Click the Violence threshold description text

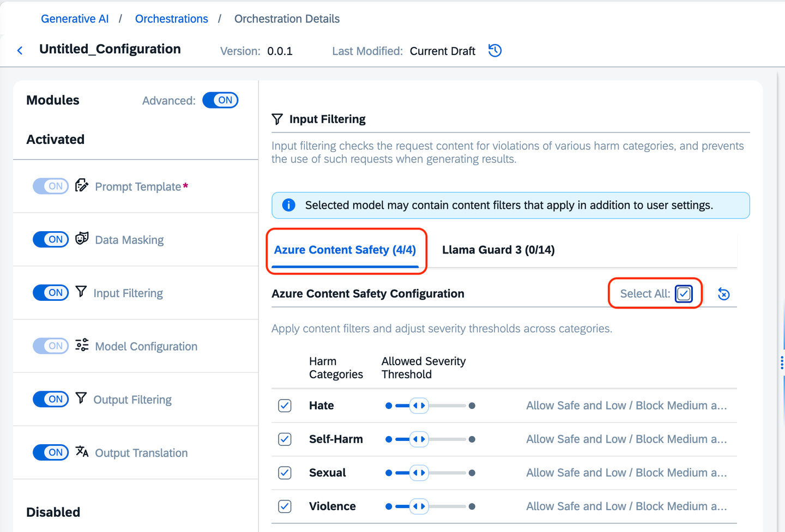(626, 506)
